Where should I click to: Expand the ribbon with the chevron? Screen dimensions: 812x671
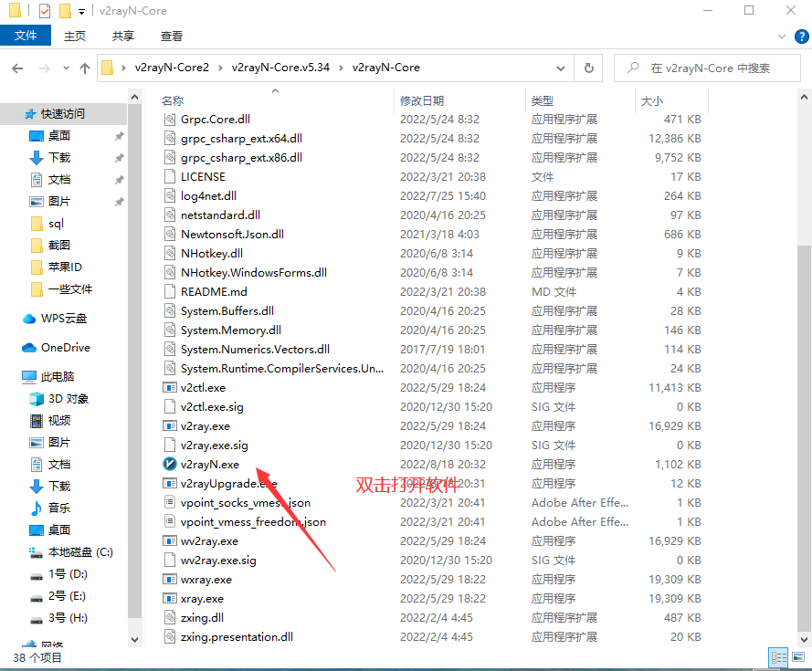coord(782,37)
